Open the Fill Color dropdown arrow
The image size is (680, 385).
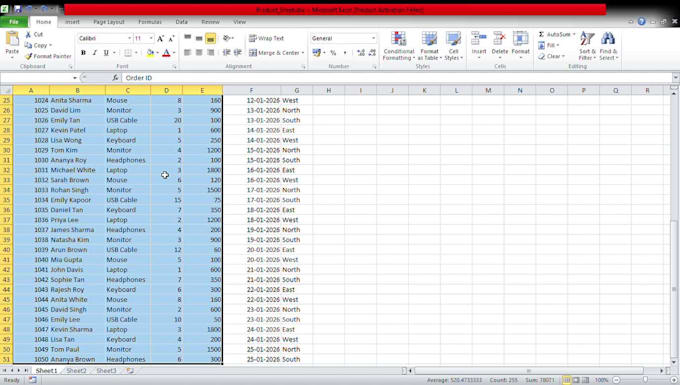tap(157, 53)
